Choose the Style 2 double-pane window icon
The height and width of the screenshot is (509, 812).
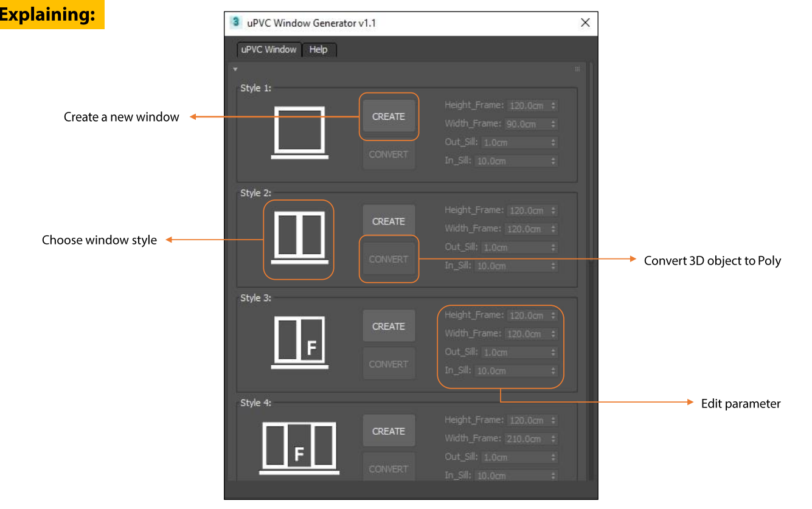(x=299, y=238)
